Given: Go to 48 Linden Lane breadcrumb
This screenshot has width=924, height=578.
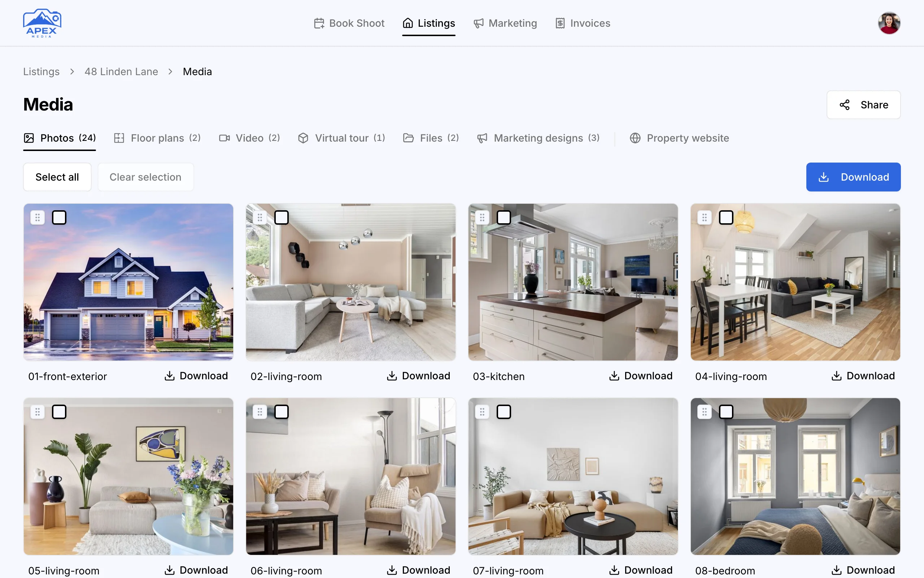Looking at the screenshot, I should coord(121,72).
